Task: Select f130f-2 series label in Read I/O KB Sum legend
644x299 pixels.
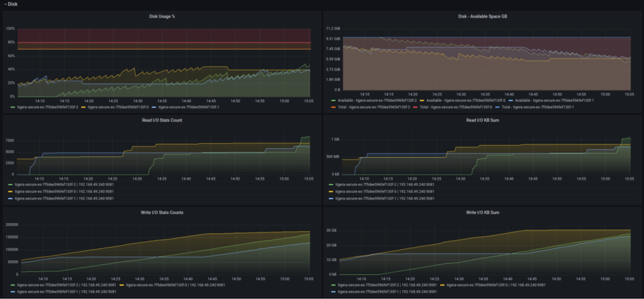Action: coord(386,185)
